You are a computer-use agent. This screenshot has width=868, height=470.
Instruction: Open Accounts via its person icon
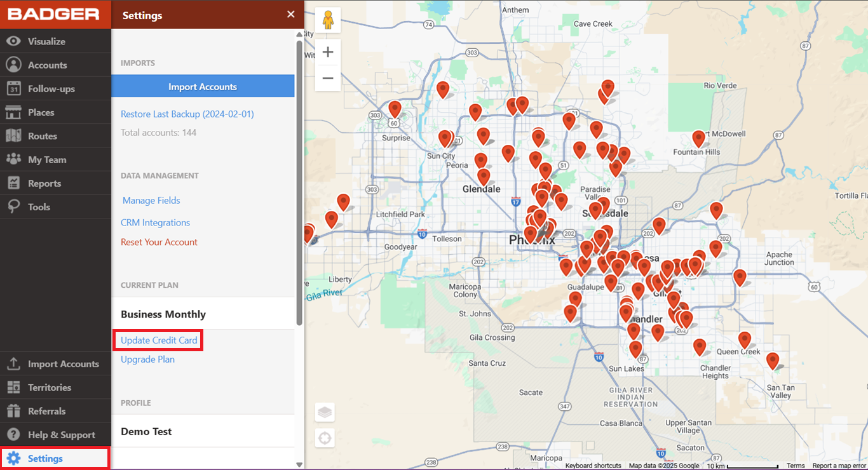[x=13, y=65]
